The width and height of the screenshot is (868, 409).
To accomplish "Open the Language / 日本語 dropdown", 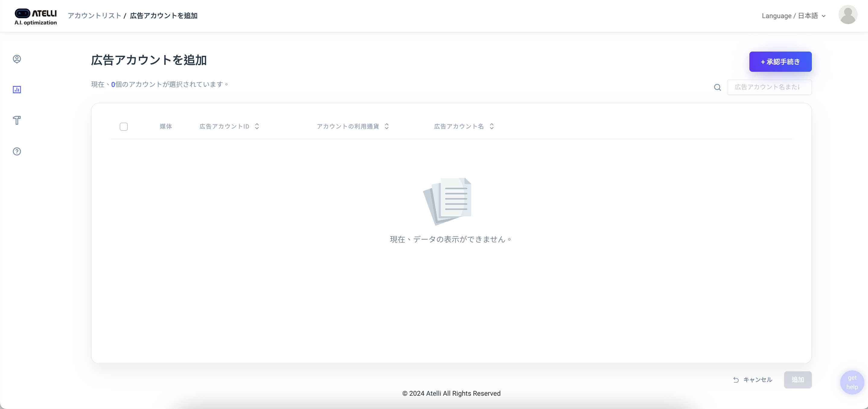I will click(x=793, y=16).
